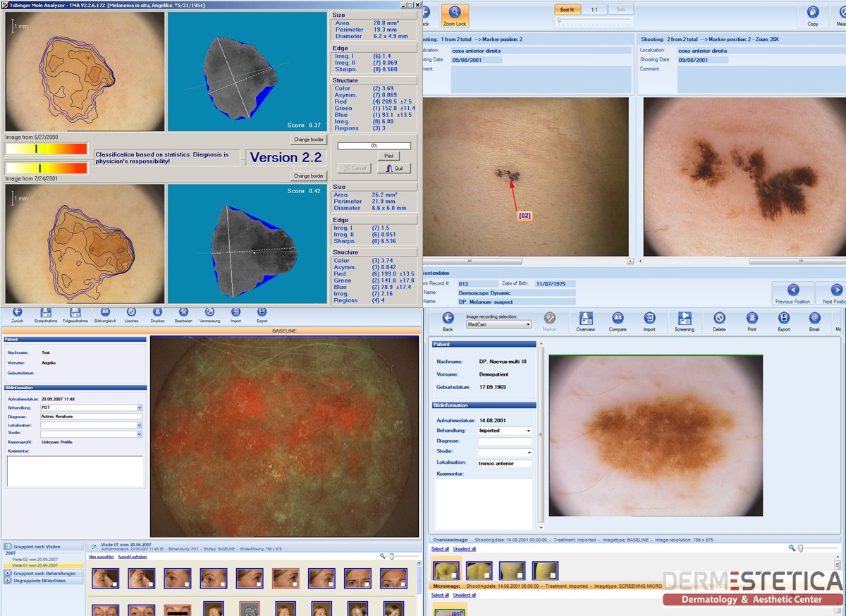Click the Auswahl aufheben link
The height and width of the screenshot is (616, 846).
click(133, 557)
